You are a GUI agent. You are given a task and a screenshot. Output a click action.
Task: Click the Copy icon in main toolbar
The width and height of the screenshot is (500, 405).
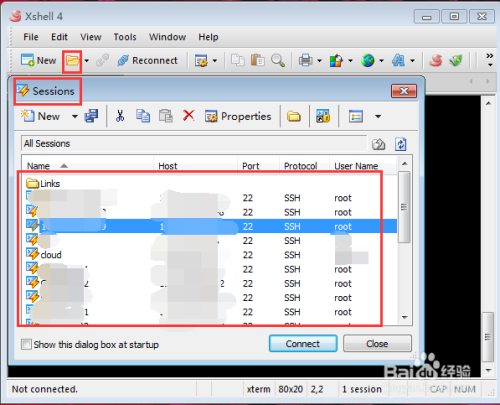238,60
